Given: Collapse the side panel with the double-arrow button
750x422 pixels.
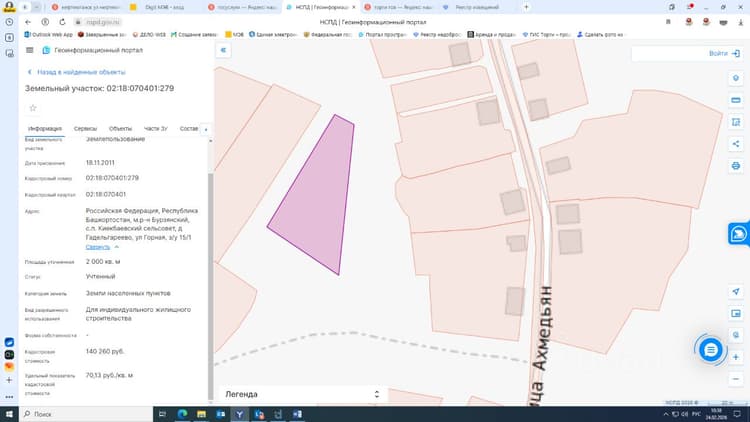Looking at the screenshot, I should coord(223,50).
